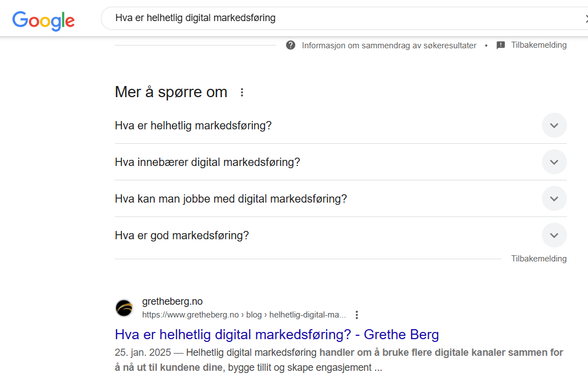The height and width of the screenshot is (388, 588).
Task: Open "Hva er helhetlig digital markedsføring? - Grethe Berg" result
Action: (x=277, y=335)
